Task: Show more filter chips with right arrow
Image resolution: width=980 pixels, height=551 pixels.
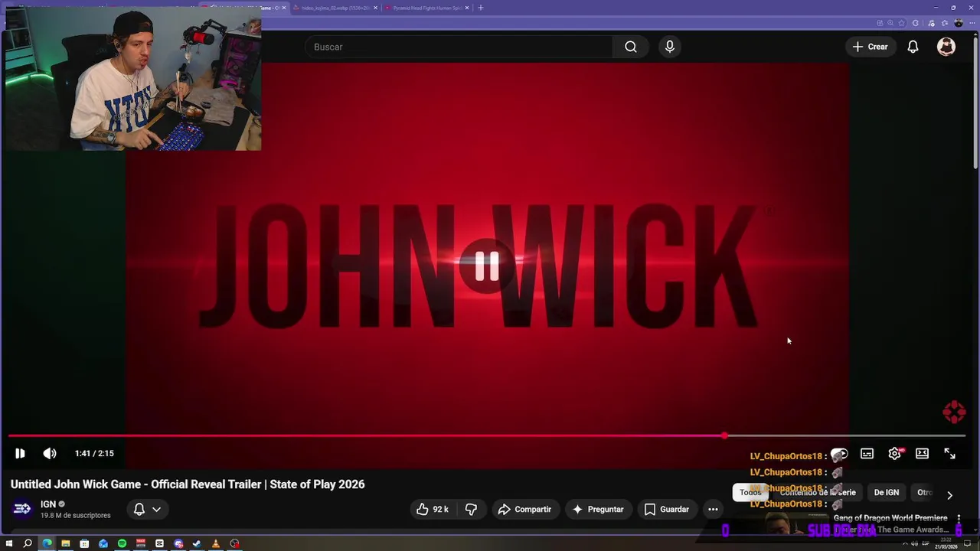Action: [x=949, y=495]
